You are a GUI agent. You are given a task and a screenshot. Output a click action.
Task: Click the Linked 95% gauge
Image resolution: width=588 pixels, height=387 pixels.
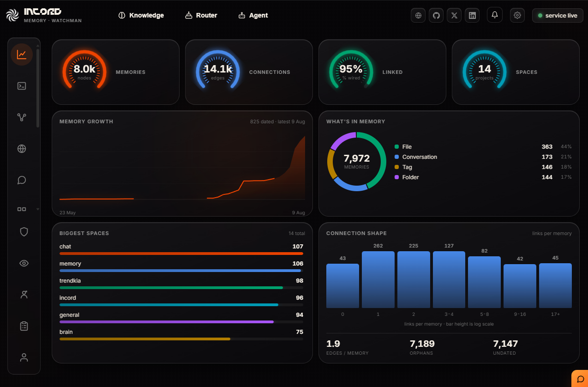tap(351, 70)
